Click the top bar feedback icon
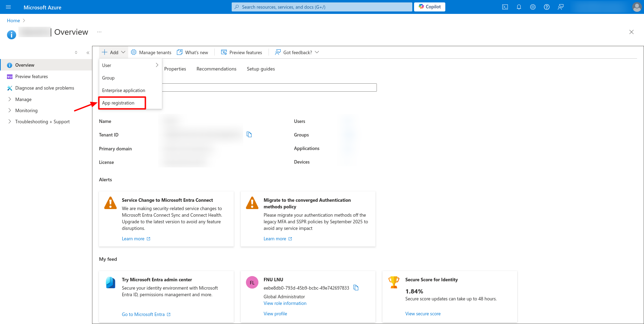Screen dimensions: 644x324 560,7
